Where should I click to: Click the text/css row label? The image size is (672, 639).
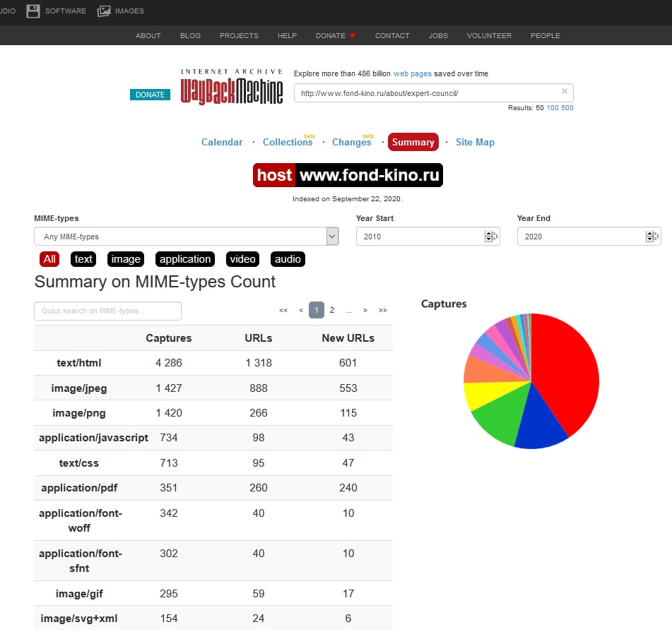coord(79,463)
